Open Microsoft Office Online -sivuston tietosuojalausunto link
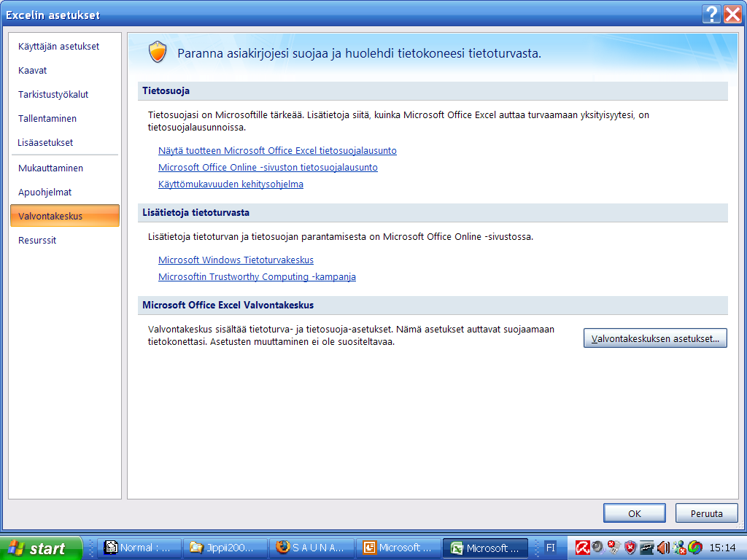 [268, 167]
